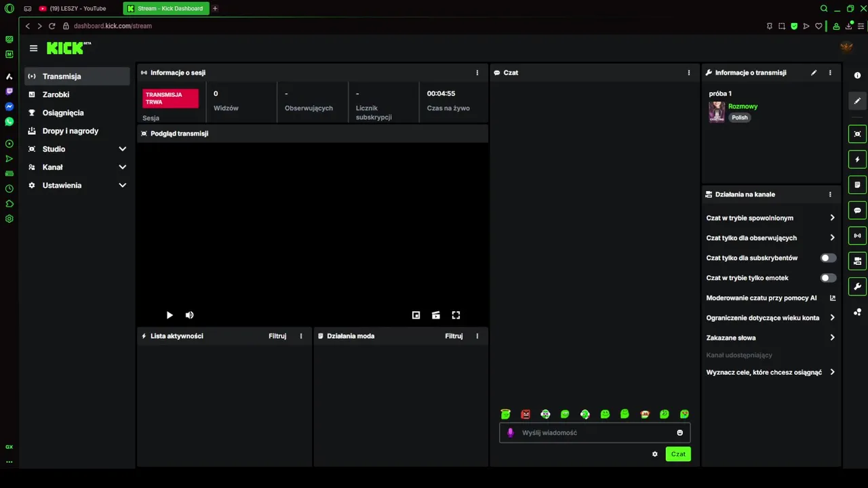868x488 pixels.
Task: Click Filtruj in Lista aktywności
Action: 277,336
